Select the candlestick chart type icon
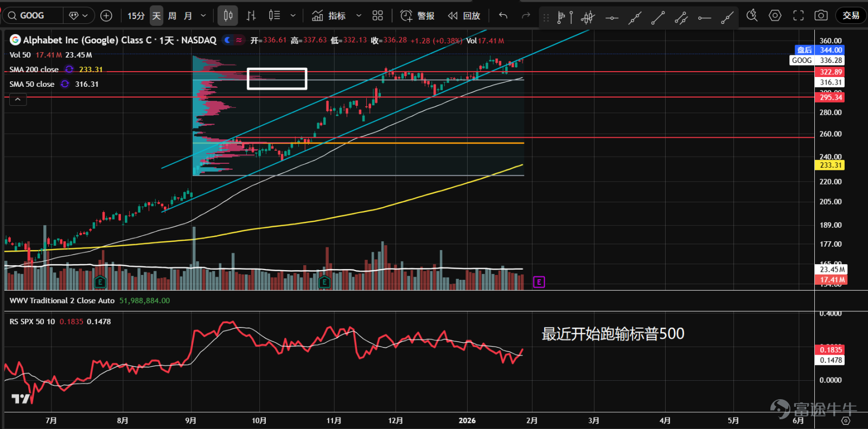This screenshot has height=429, width=868. (228, 16)
